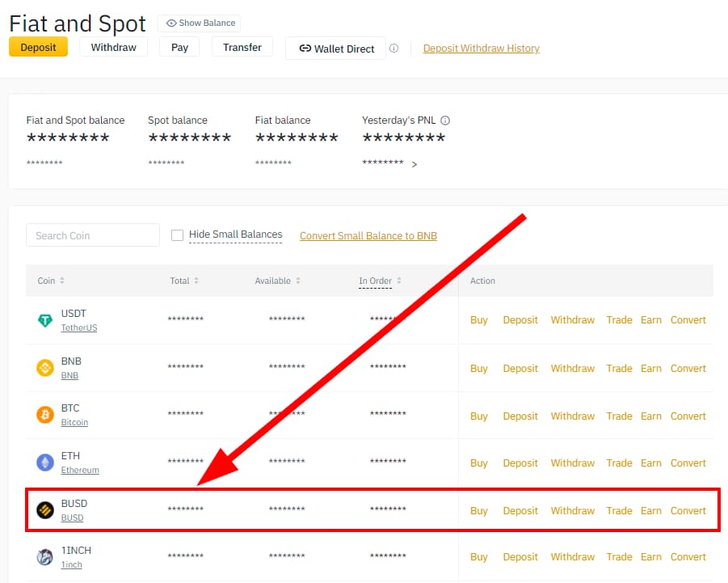Screen dimensions: 728x583
Task: Open the Bitcoin coin name link
Action: (x=74, y=422)
